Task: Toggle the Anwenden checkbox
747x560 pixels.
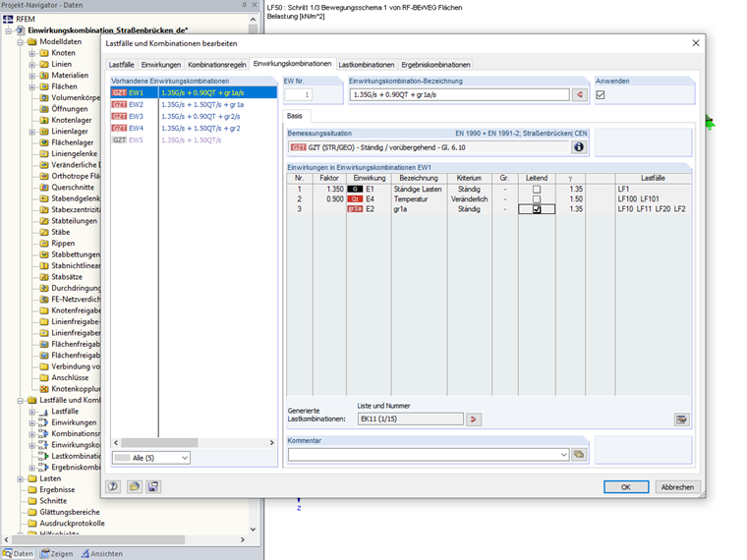Action: coord(601,94)
